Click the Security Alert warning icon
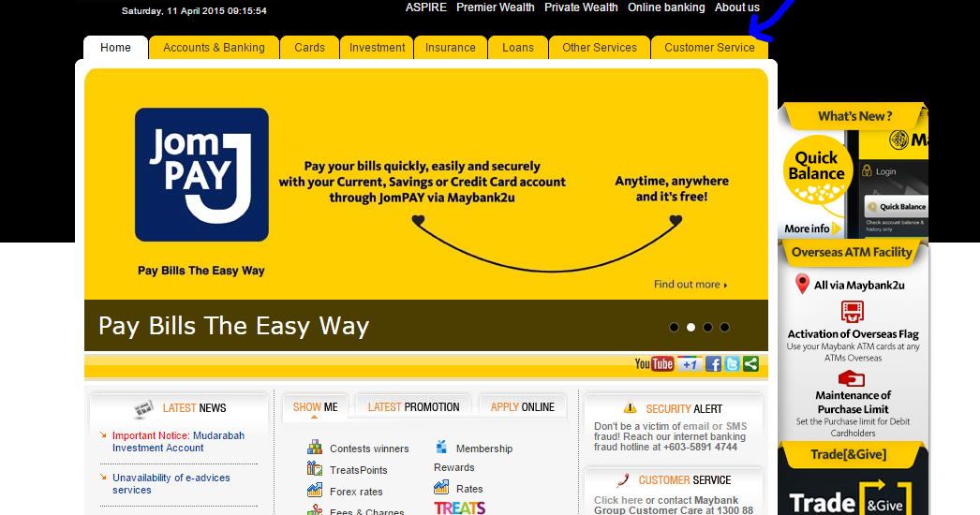Screen dimensions: 980x515 (630, 408)
